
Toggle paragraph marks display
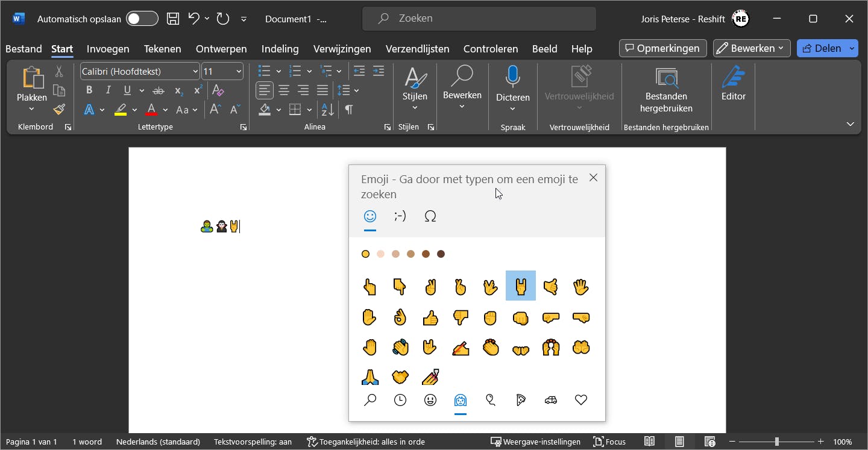349,110
